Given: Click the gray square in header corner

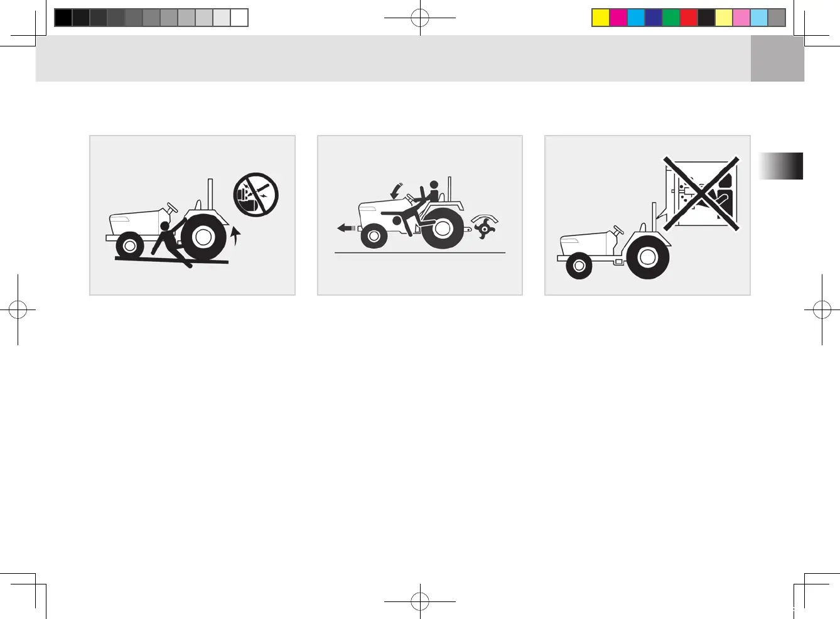Looking at the screenshot, I should click(777, 58).
